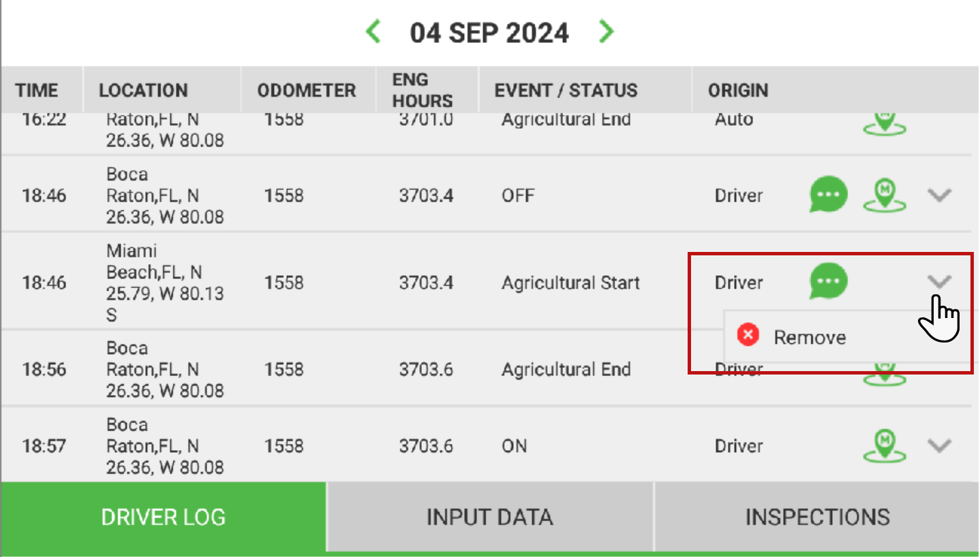The height and width of the screenshot is (557, 980).
Task: Click red X icon beside Remove
Action: [748, 336]
